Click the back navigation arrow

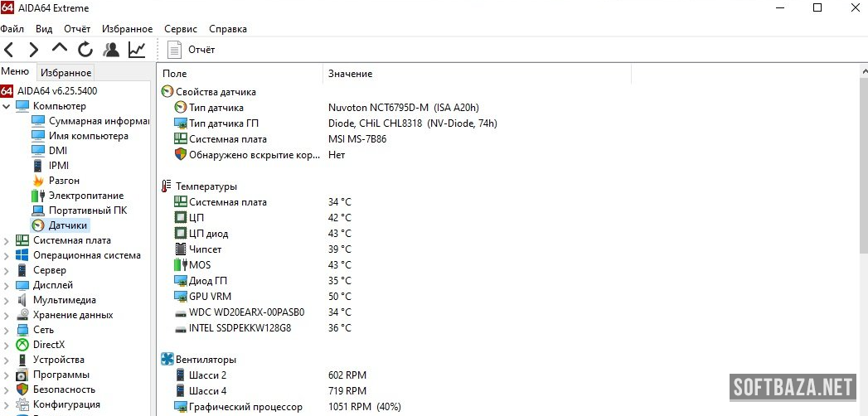click(x=9, y=50)
